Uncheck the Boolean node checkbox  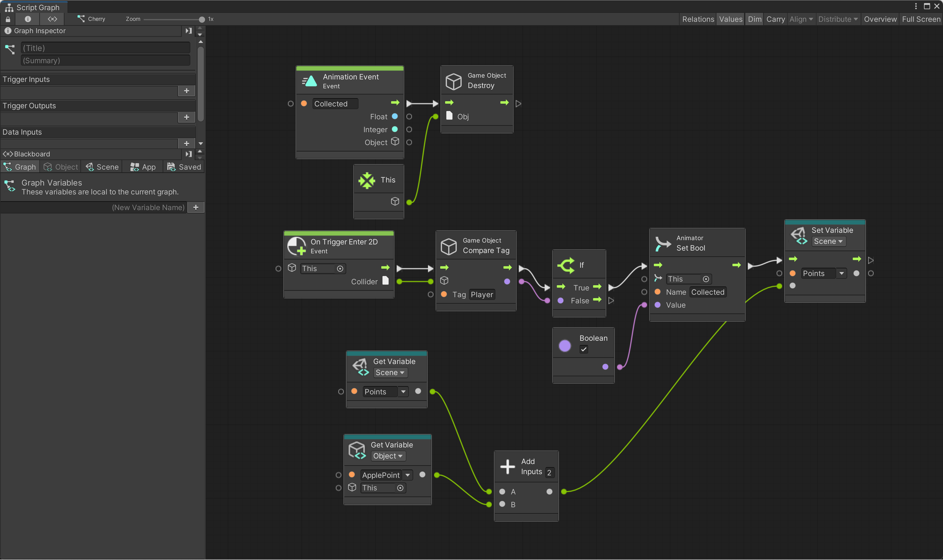point(584,349)
